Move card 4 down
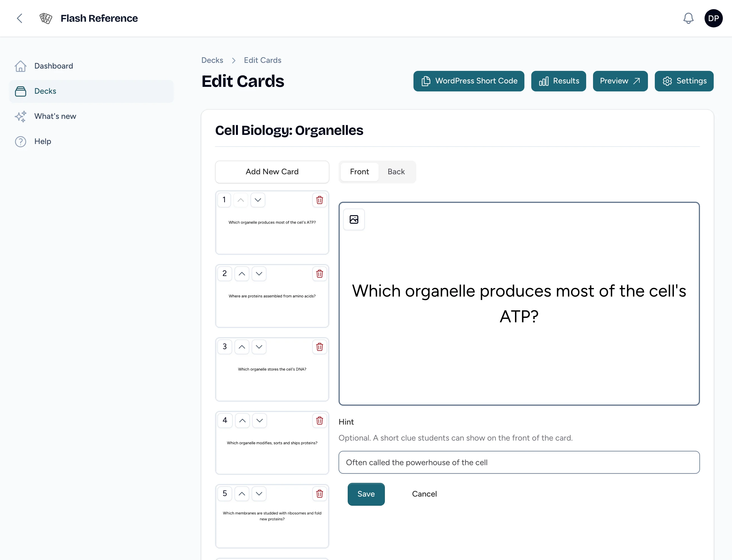Viewport: 732px width, 560px height. click(x=260, y=421)
